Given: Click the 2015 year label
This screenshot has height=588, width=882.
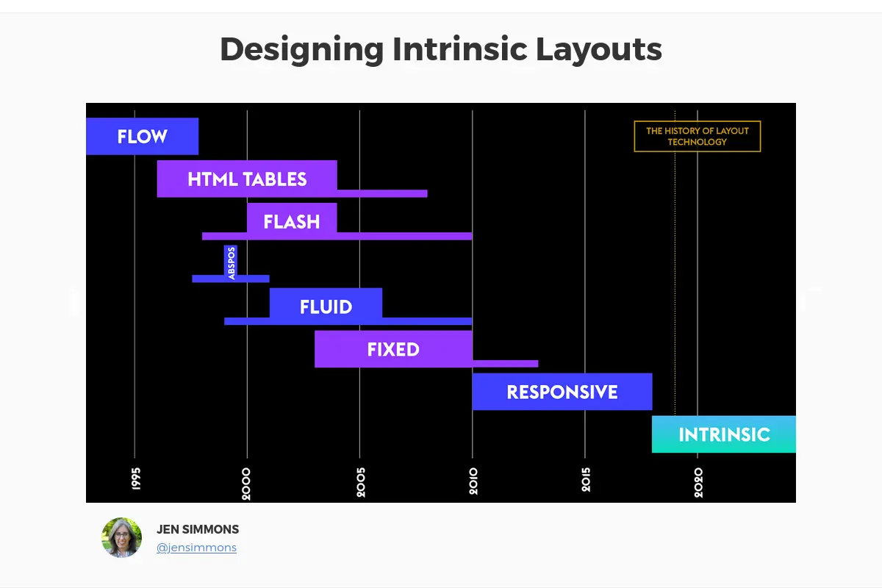Looking at the screenshot, I should [x=586, y=481].
